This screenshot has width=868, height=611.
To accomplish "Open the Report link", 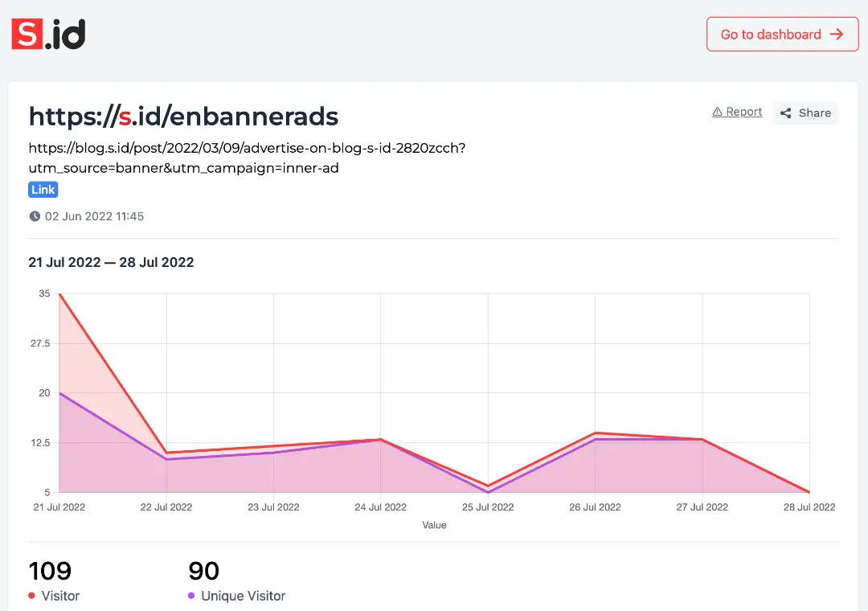I will click(x=743, y=113).
